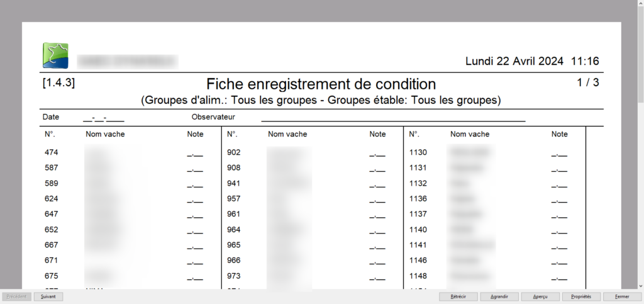Click the scrollbar up arrow
The height and width of the screenshot is (304, 644).
[x=640, y=3]
